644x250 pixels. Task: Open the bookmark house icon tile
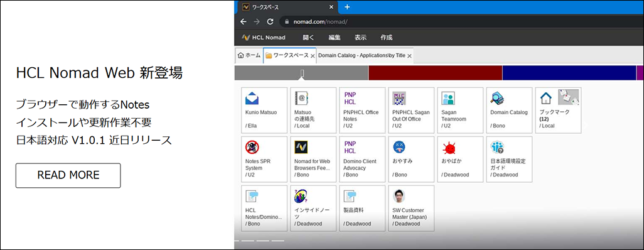click(546, 98)
